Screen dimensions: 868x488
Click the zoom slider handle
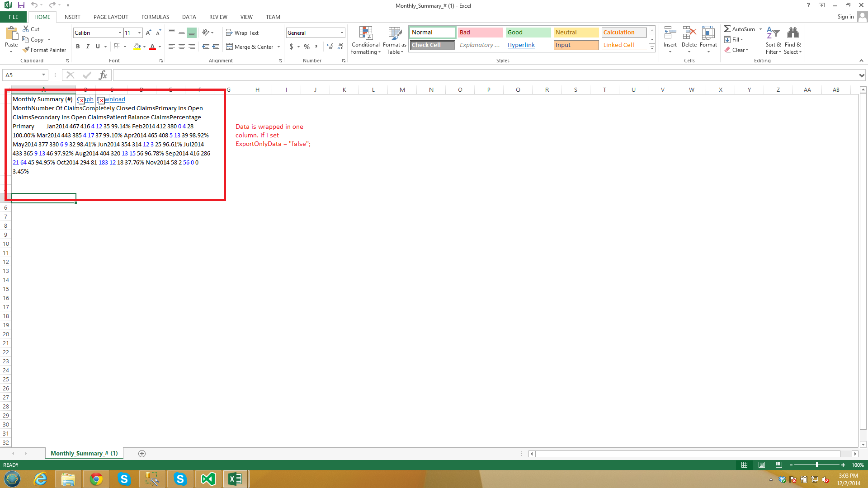[x=816, y=465]
